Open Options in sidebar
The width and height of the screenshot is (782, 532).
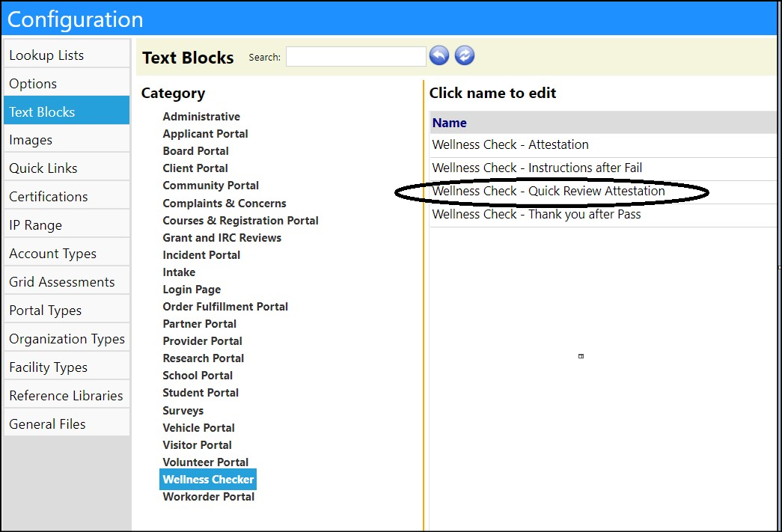67,83
